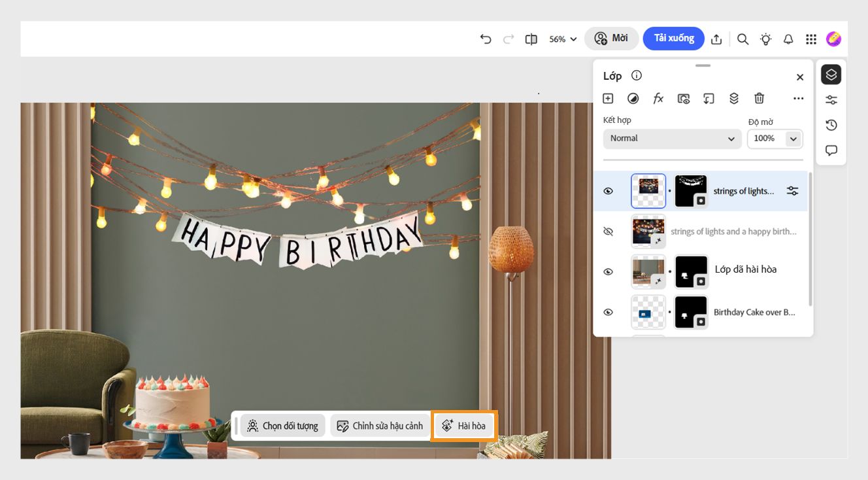Click the Tải xuống button

[x=673, y=38]
